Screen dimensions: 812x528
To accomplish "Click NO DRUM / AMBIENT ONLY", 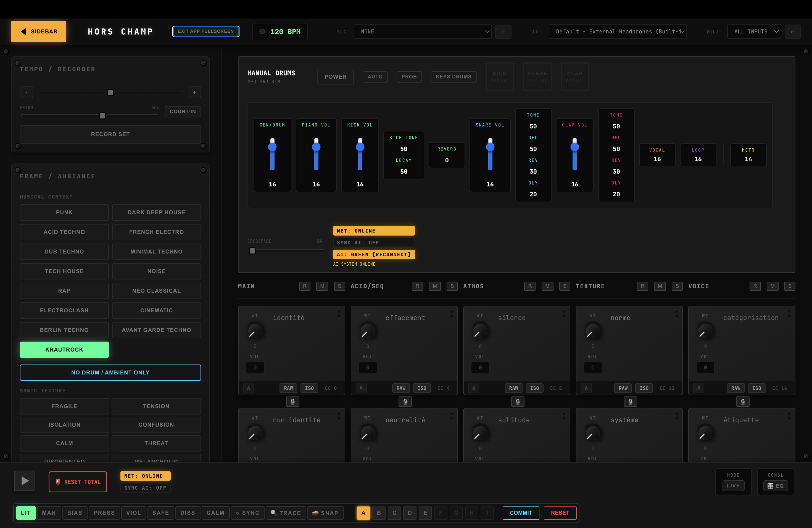I will point(110,373).
